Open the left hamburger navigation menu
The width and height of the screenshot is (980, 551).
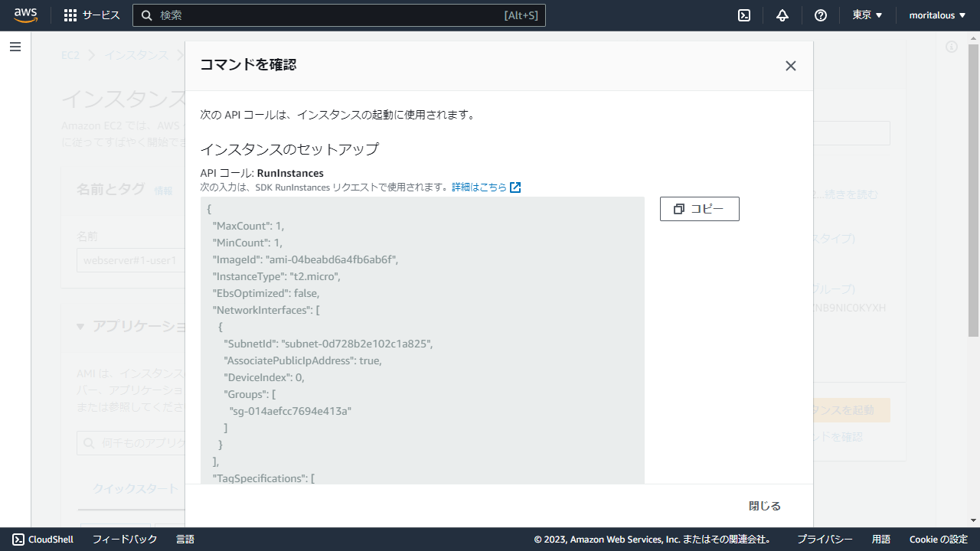[x=15, y=47]
